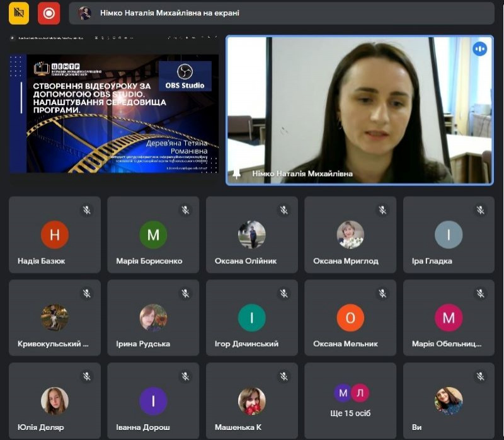Image resolution: width=504 pixels, height=440 pixels.
Task: Click the pin icon beside Німко Наталія Михайлівна
Action: click(x=237, y=174)
